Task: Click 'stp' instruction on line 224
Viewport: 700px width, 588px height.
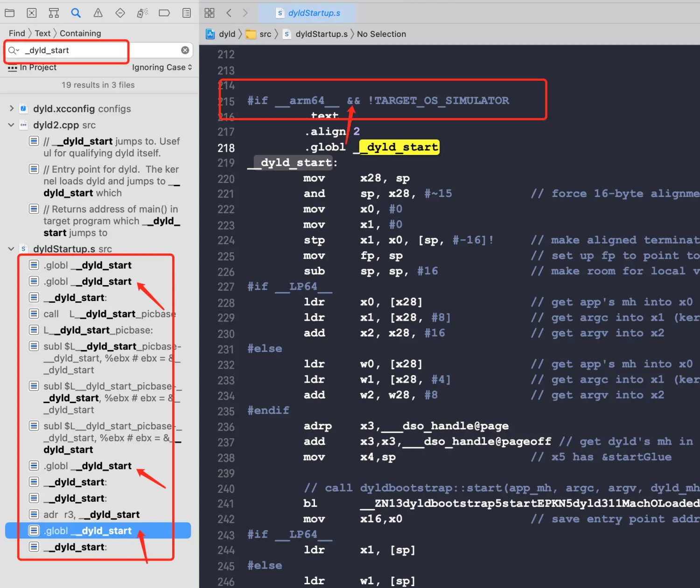Action: (x=314, y=240)
